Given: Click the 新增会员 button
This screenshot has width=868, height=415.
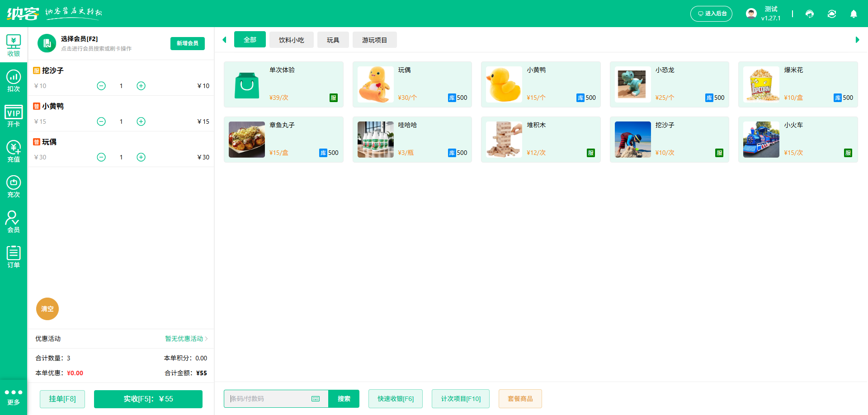Looking at the screenshot, I should click(187, 43).
